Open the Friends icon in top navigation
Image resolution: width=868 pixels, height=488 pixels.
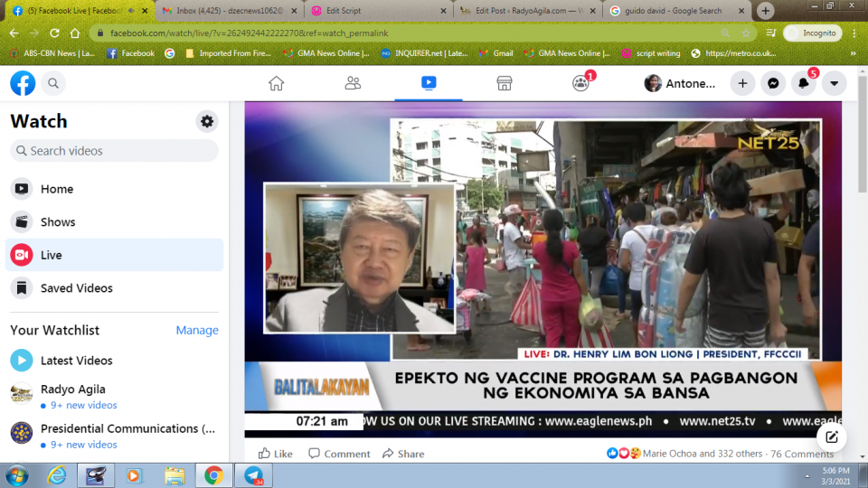tap(353, 83)
